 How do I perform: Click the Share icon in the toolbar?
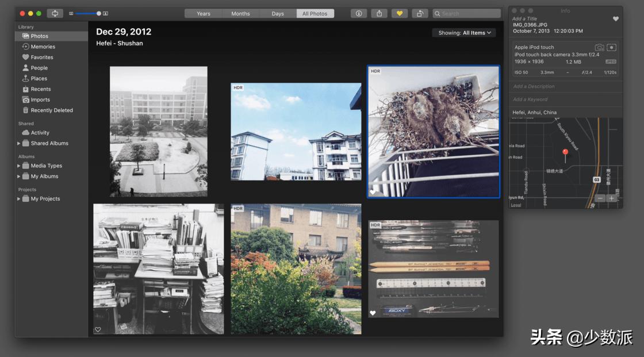point(379,13)
